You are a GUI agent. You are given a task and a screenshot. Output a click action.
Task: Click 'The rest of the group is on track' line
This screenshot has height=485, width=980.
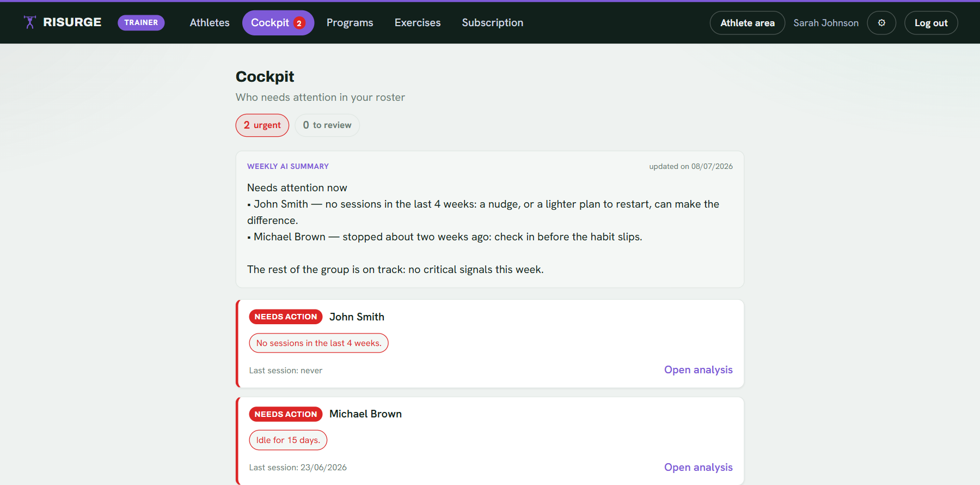395,270
